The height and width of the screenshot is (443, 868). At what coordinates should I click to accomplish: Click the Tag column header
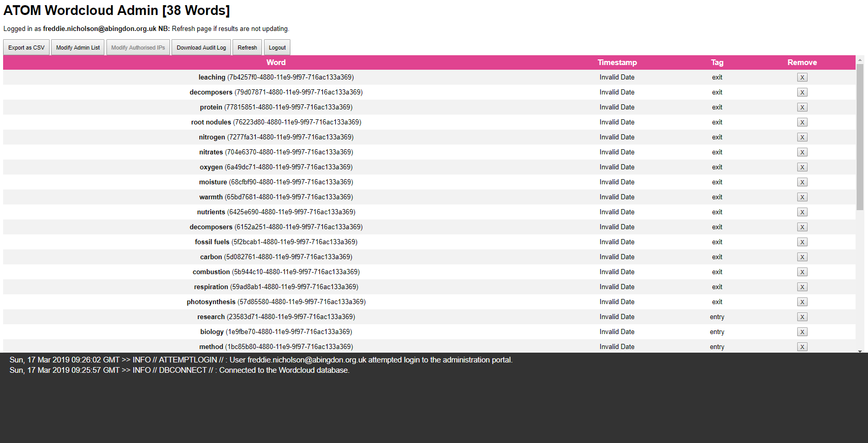(717, 62)
